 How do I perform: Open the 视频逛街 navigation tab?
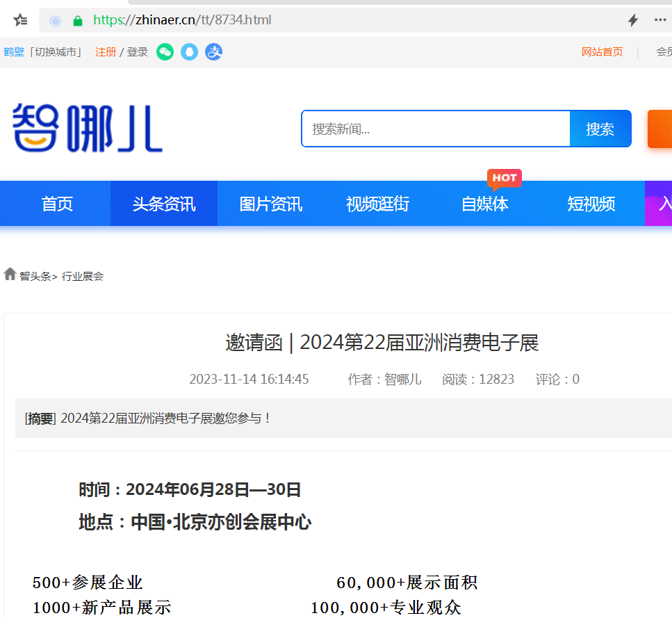[377, 204]
